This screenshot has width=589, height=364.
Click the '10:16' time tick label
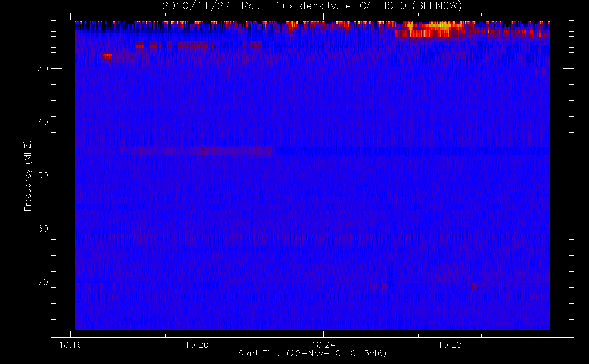(71, 345)
